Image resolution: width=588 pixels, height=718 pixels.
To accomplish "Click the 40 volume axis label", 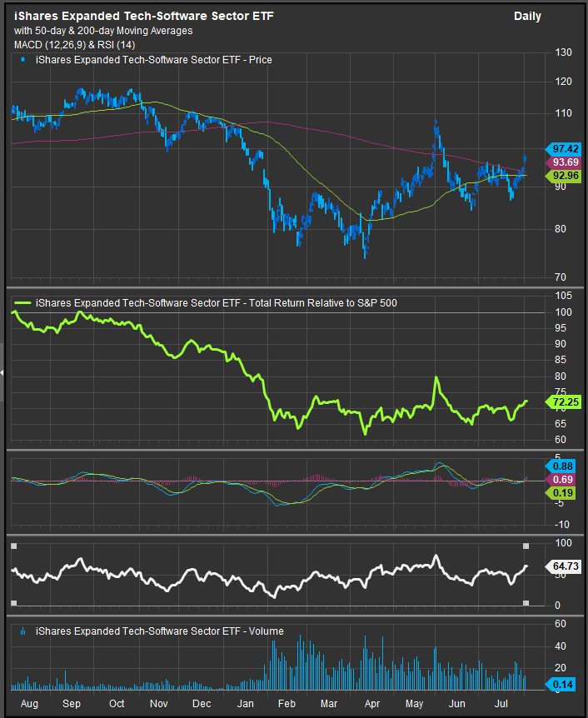I will click(x=561, y=646).
